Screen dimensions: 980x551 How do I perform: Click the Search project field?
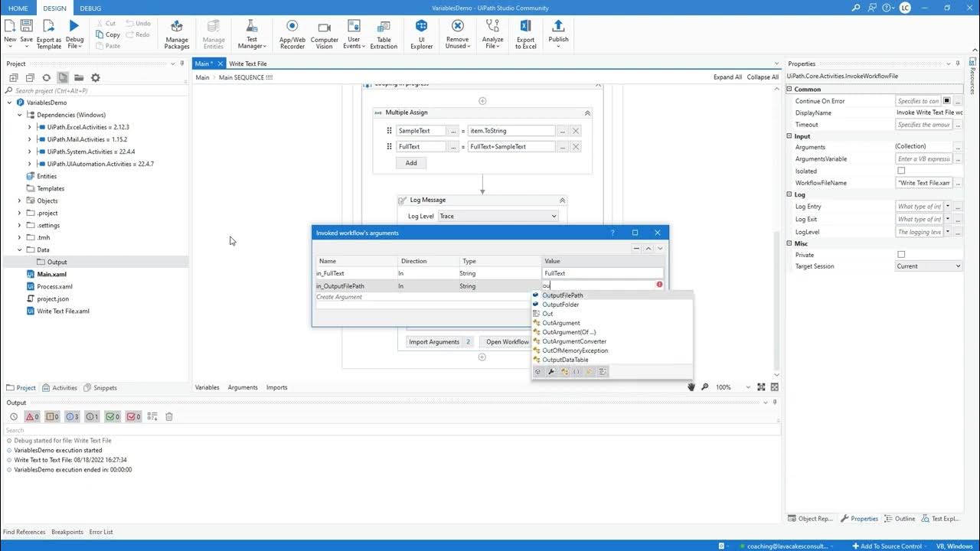click(95, 90)
